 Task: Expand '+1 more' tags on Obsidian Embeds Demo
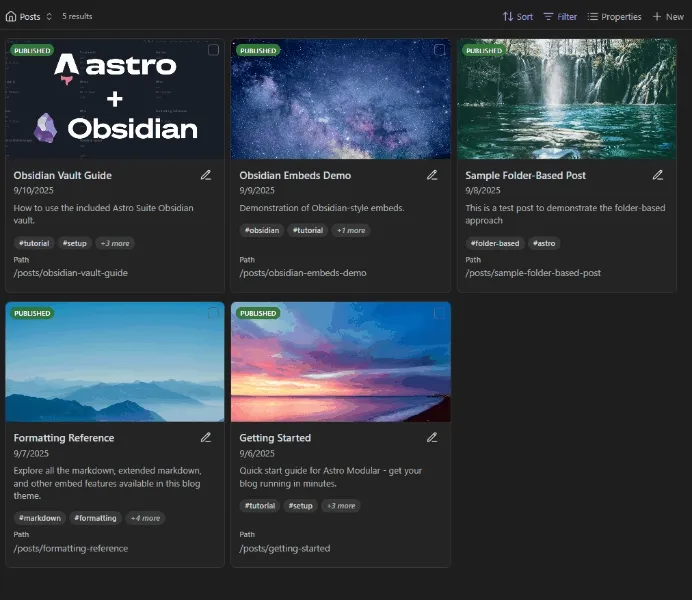[350, 230]
